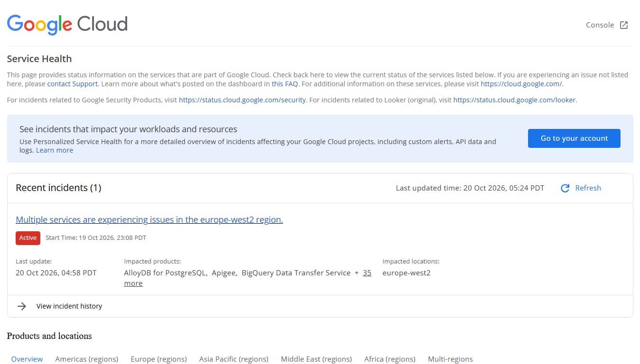Screen dimensions: 640x364
Task: Switch to the Europe (regions) tab
Action: tap(159, 359)
